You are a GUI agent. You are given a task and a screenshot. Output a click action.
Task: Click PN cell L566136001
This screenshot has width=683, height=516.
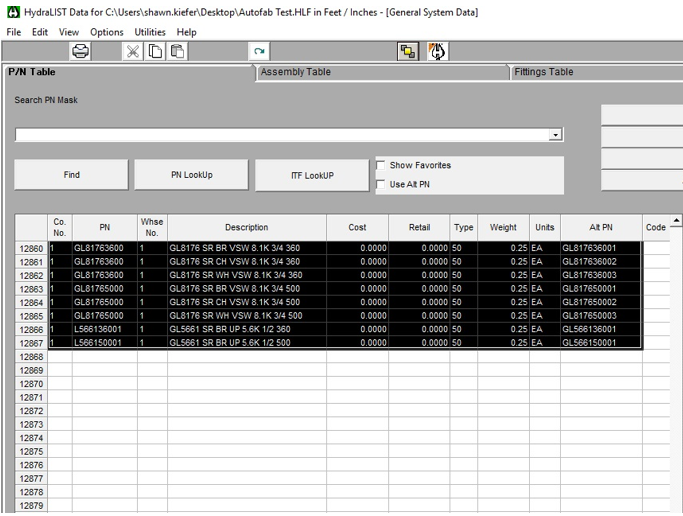point(105,329)
